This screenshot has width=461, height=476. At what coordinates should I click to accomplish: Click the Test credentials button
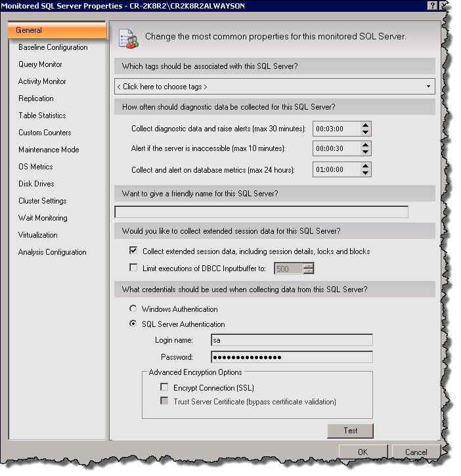coord(351,431)
